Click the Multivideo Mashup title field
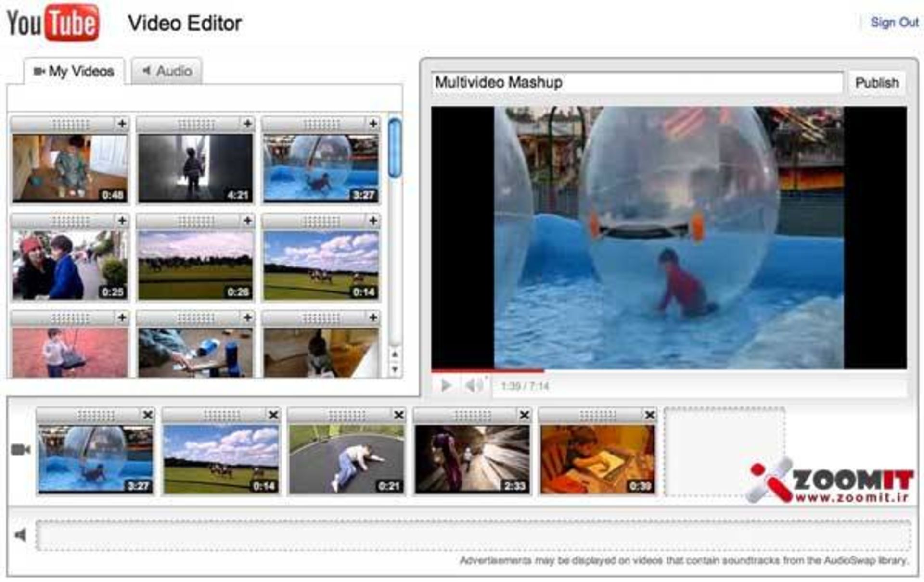The image size is (924, 582). [x=636, y=82]
